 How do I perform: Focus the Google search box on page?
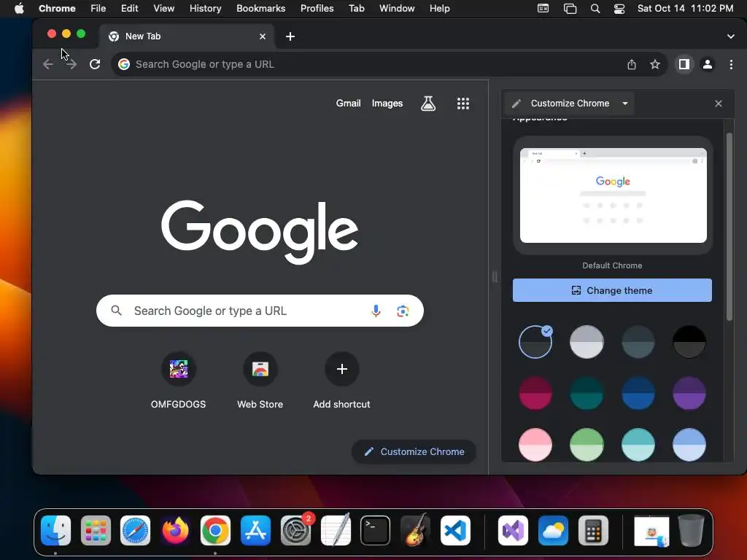[260, 311]
